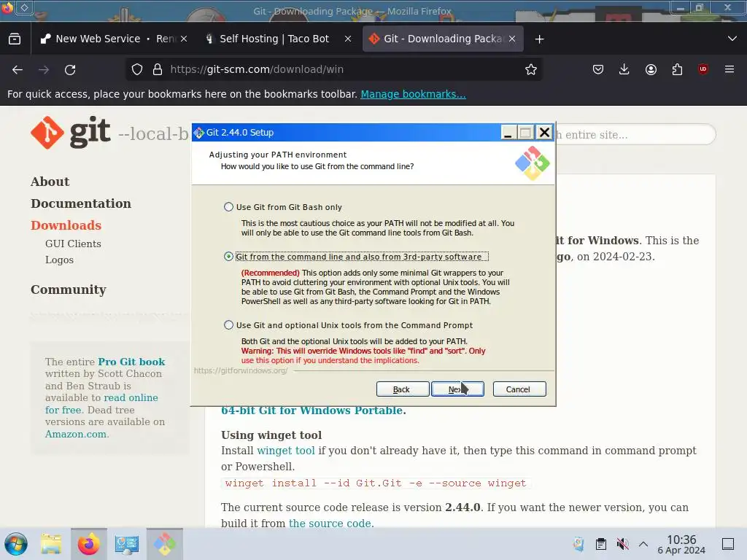Click the padlock site info icon

click(x=158, y=69)
